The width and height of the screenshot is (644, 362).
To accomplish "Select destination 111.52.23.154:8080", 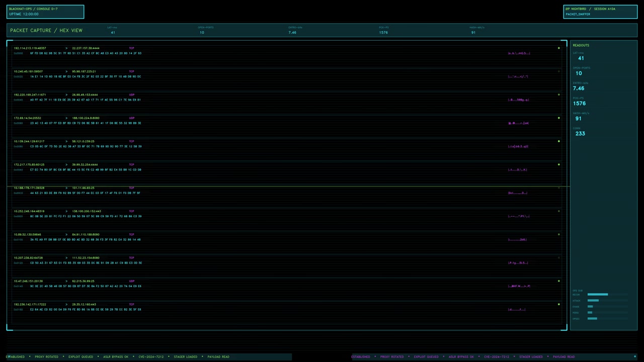I will coord(86,258).
